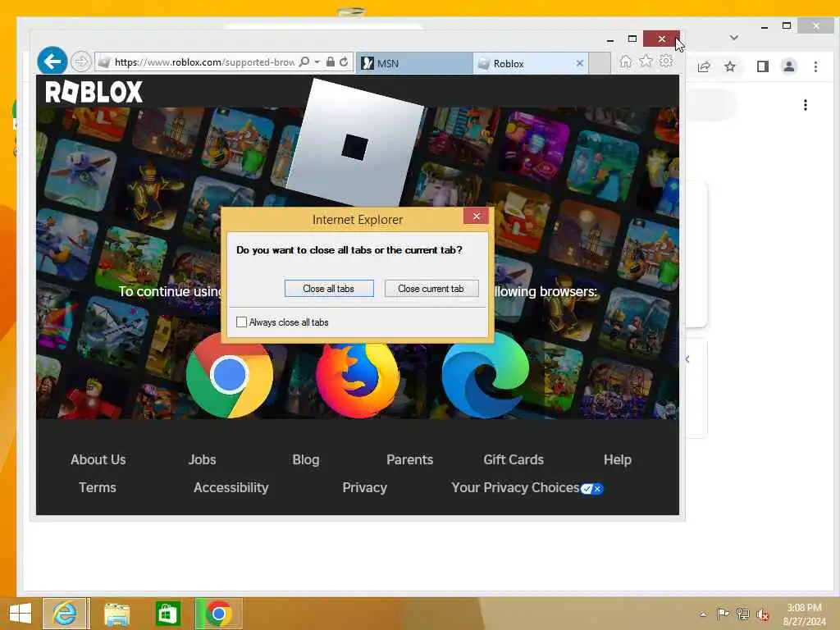Click the Action Center flag tray icon
The image size is (840, 630).
click(723, 614)
